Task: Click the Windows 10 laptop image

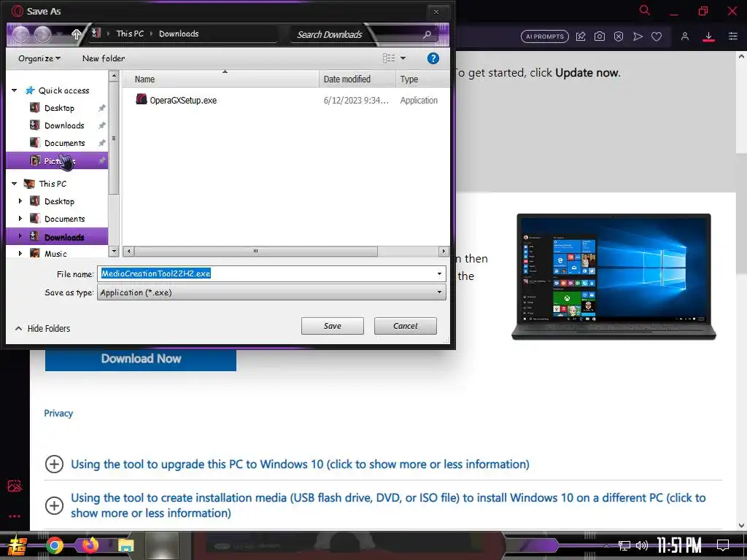Action: (614, 276)
